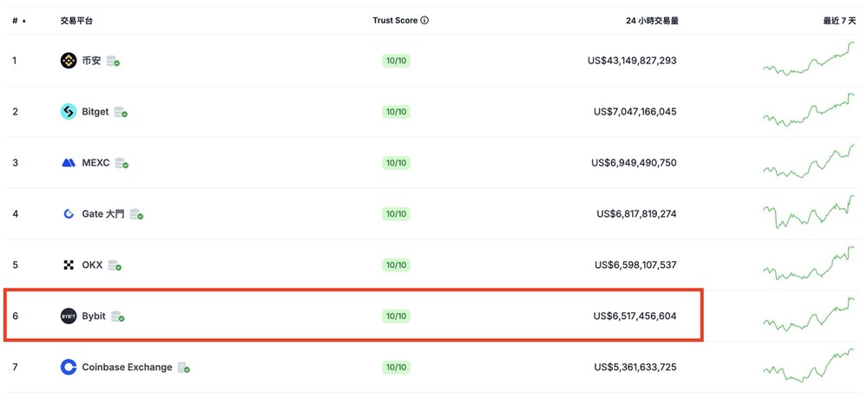
Task: Click the reserves badge next to Bitget
Action: point(121,112)
